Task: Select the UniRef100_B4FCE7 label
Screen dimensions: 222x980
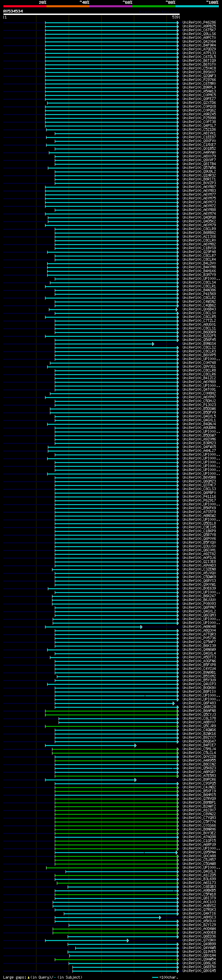Action: coord(199,745)
